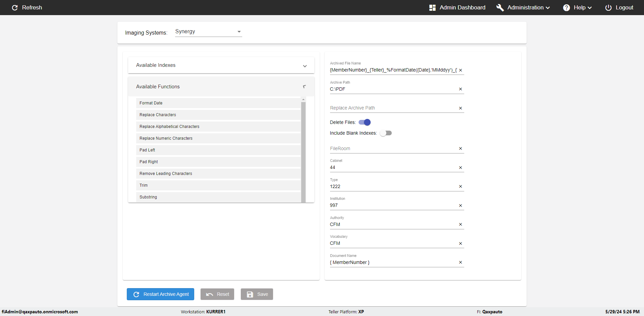644x316 pixels.
Task: Expand the Available Indexes panel
Action: [x=221, y=65]
